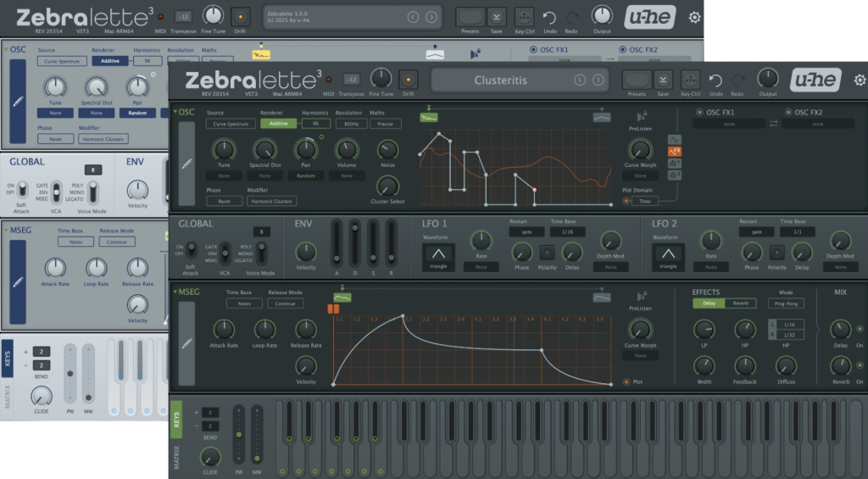
Task: Click the Save icon in the back window
Action: [497, 18]
